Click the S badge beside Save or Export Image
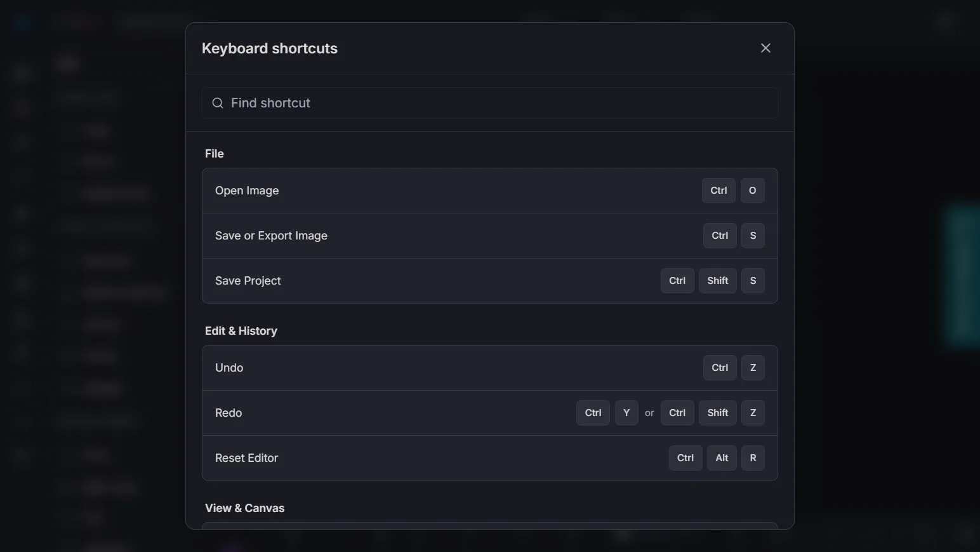 (x=752, y=236)
